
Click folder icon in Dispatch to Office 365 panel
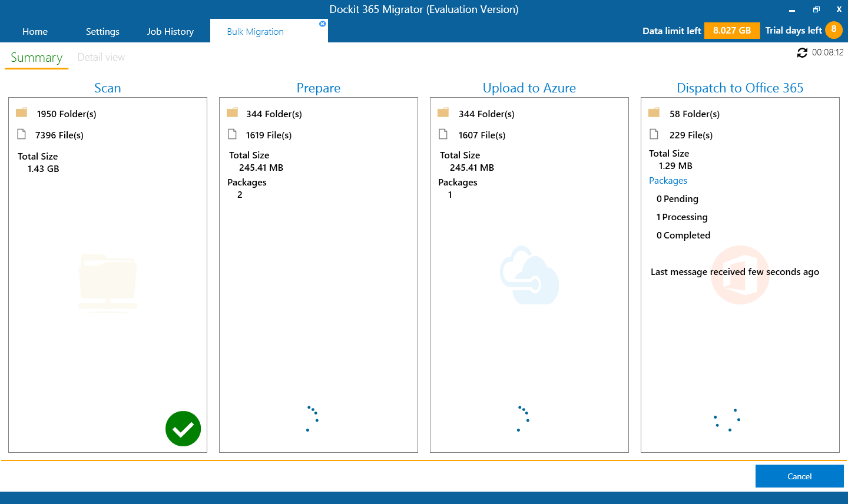tap(654, 112)
